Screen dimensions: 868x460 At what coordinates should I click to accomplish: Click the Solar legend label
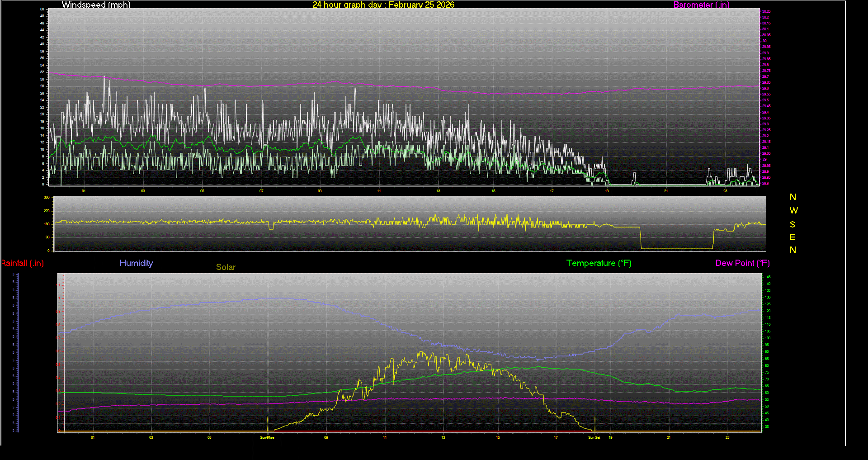click(226, 267)
